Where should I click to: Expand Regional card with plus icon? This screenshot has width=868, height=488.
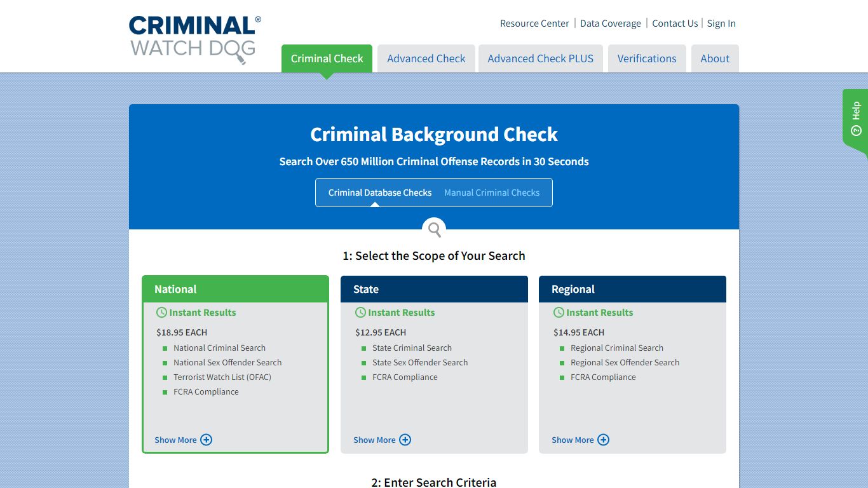[x=604, y=440]
